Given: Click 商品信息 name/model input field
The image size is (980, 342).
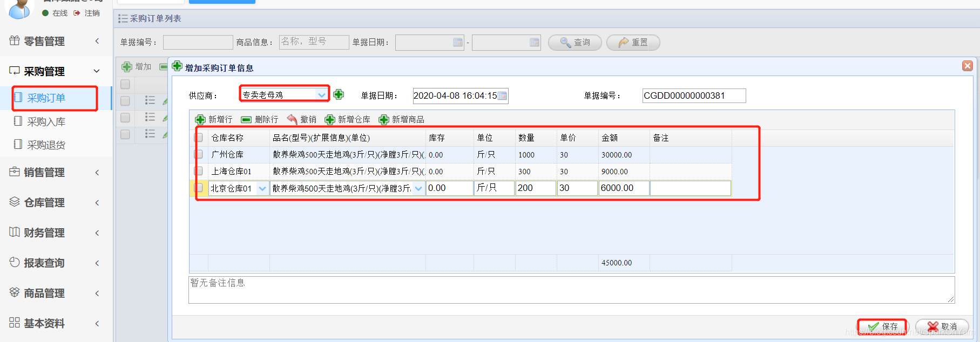Looking at the screenshot, I should [x=314, y=42].
